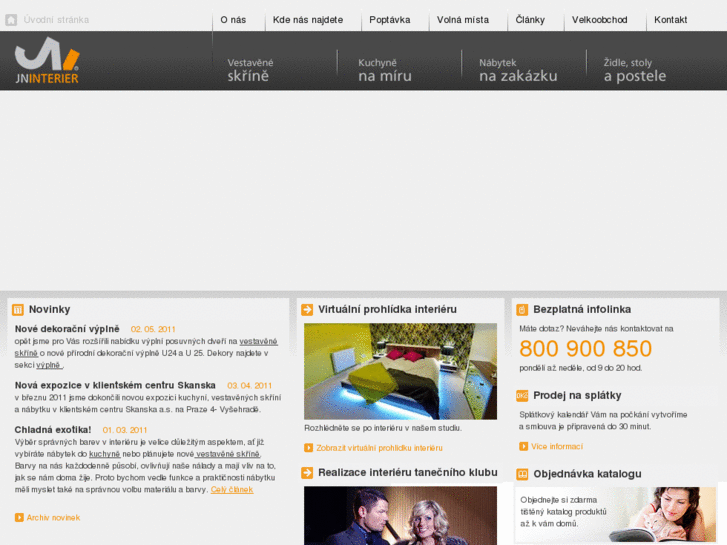Open the Poptávka menu item
727x545 pixels.
pyautogui.click(x=389, y=20)
